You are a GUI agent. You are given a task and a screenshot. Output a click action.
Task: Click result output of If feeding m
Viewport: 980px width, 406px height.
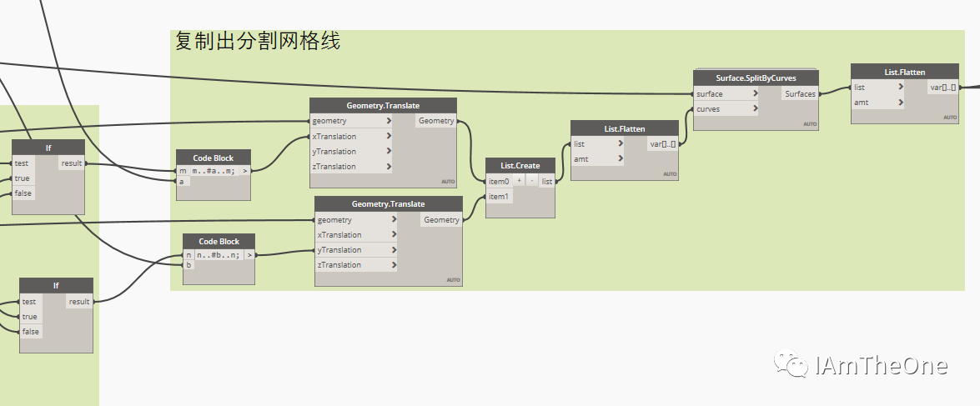pyautogui.click(x=71, y=163)
